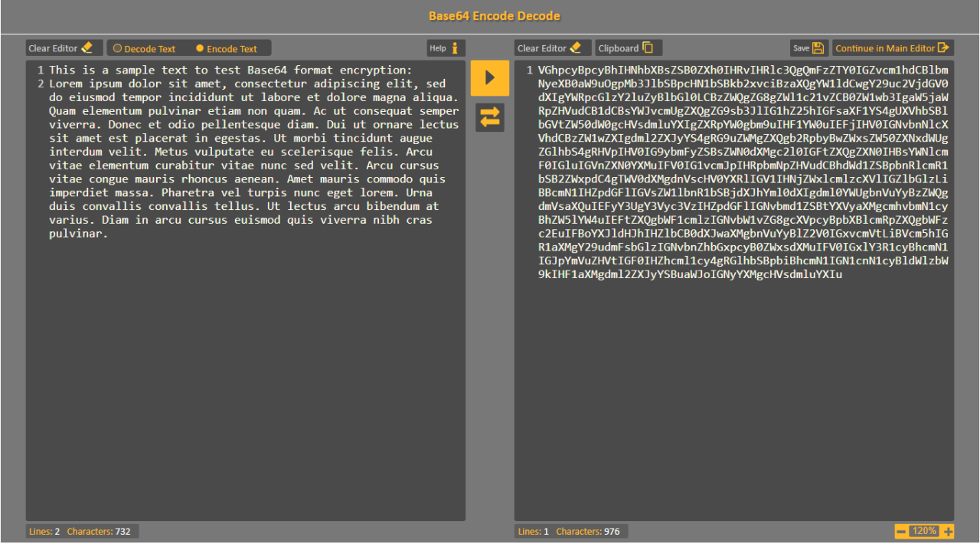Copy the output to the clipboard

click(x=629, y=48)
